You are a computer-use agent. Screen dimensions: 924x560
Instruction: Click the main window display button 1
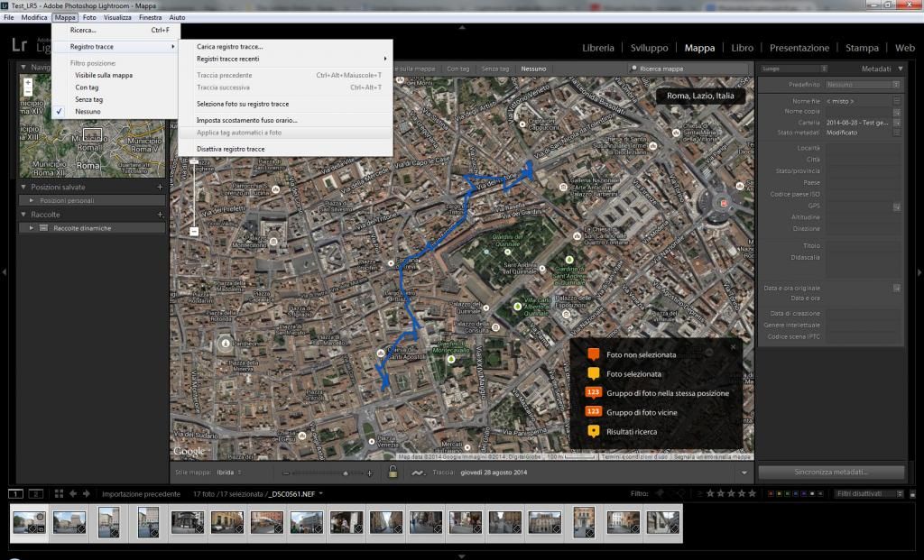pyautogui.click(x=15, y=493)
